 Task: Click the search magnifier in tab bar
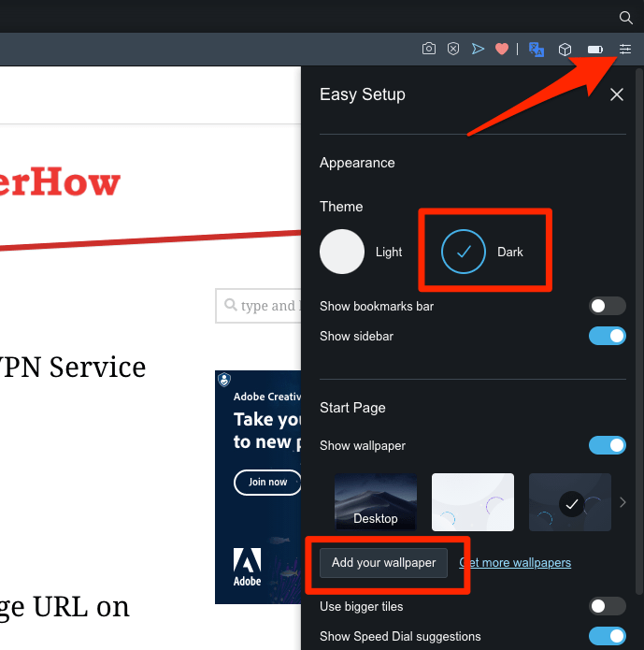(x=626, y=17)
